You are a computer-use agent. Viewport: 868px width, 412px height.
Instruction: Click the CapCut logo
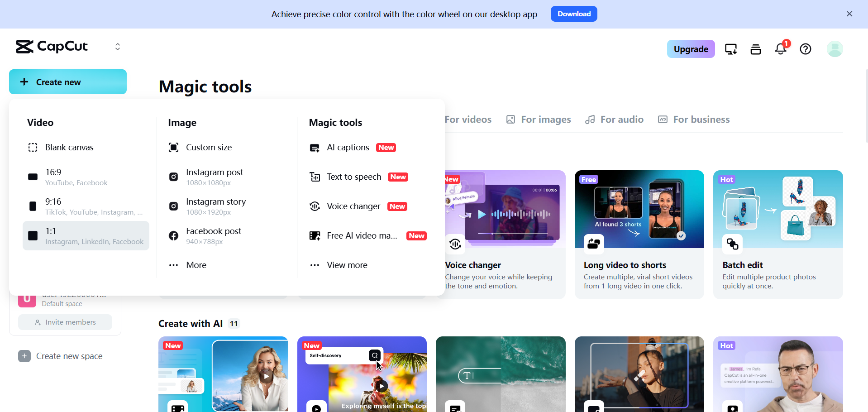[52, 47]
